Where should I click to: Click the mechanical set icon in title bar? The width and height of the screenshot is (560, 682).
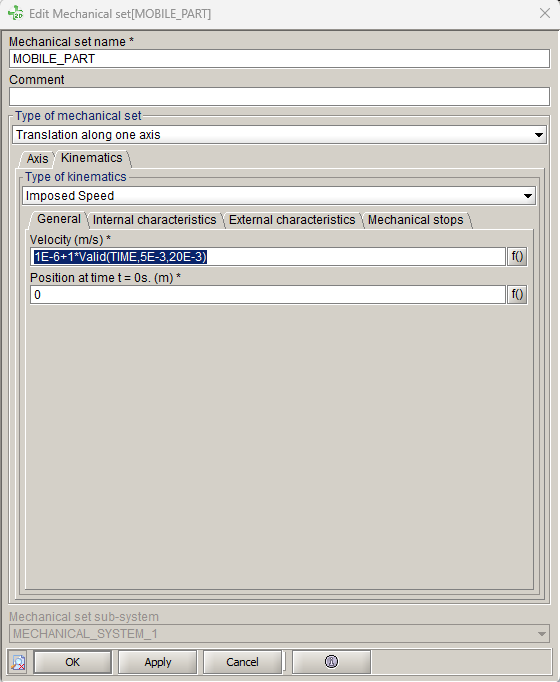(16, 13)
